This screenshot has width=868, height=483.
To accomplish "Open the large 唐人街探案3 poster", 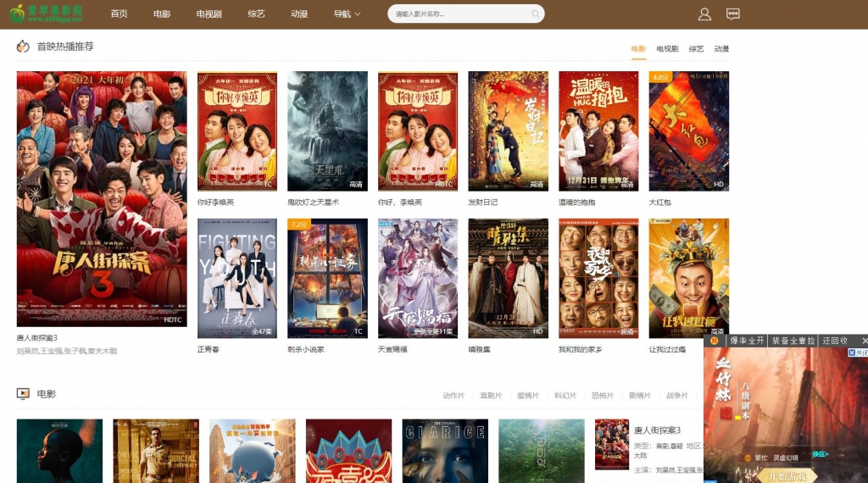I will point(102,198).
